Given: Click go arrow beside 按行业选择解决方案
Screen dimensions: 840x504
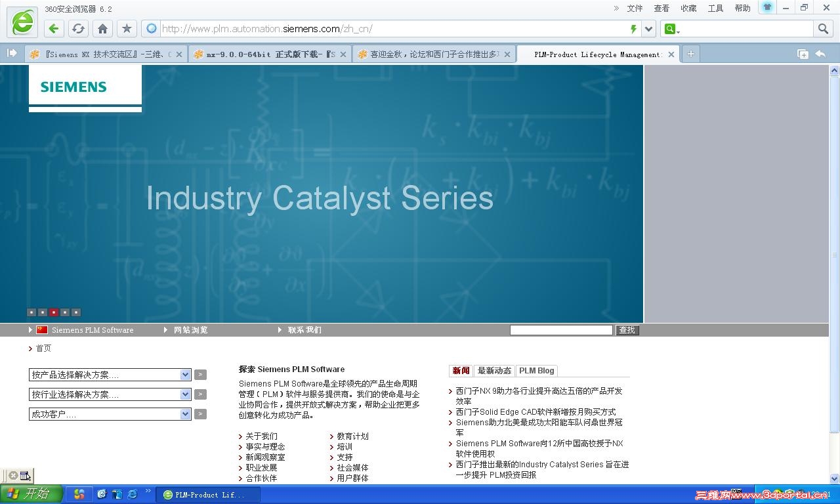Looking at the screenshot, I should [201, 394].
